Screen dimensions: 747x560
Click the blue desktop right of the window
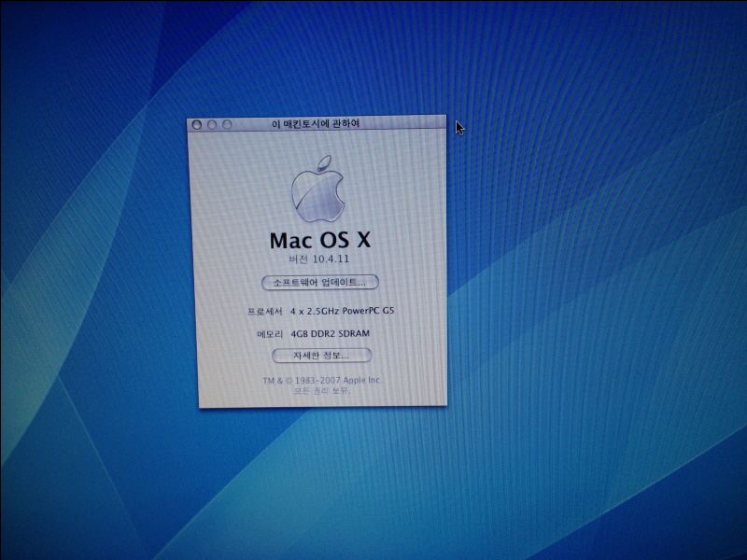tap(579, 280)
